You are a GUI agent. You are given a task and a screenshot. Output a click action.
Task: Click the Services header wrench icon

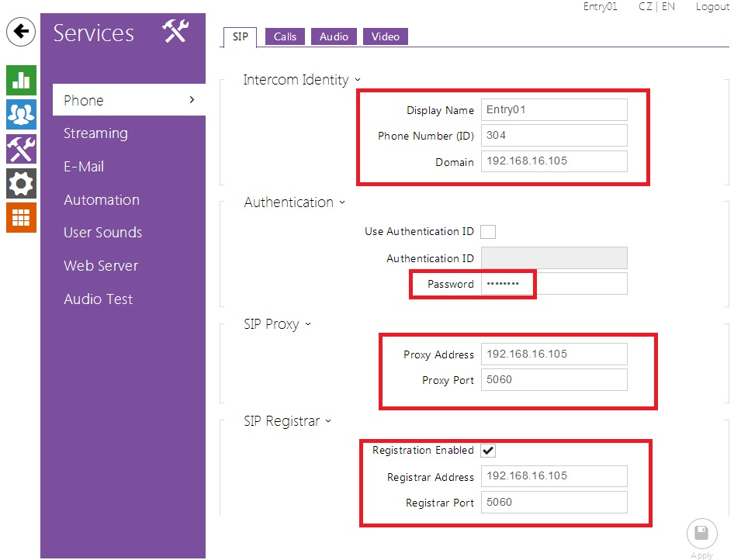point(175,32)
